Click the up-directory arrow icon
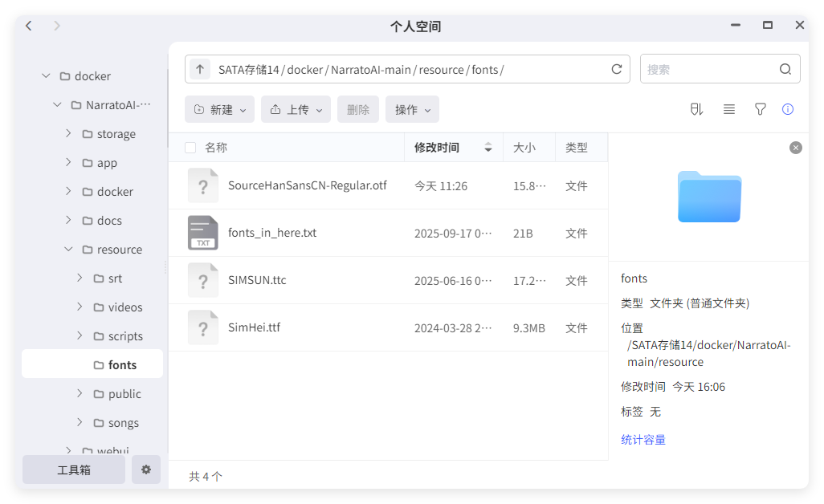 200,69
